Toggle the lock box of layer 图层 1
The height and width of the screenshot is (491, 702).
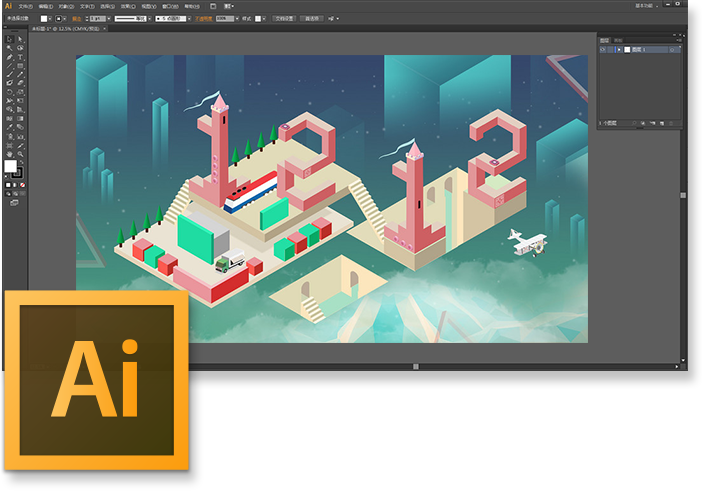tap(610, 50)
